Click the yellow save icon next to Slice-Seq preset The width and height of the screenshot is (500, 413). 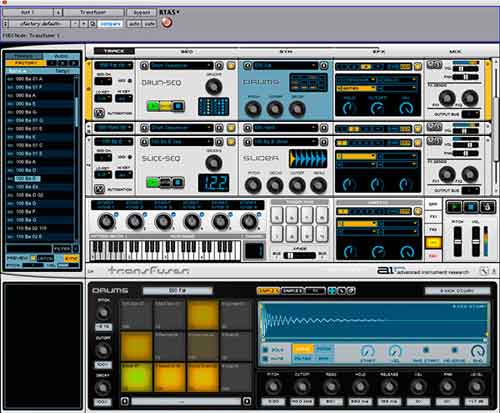click(231, 142)
